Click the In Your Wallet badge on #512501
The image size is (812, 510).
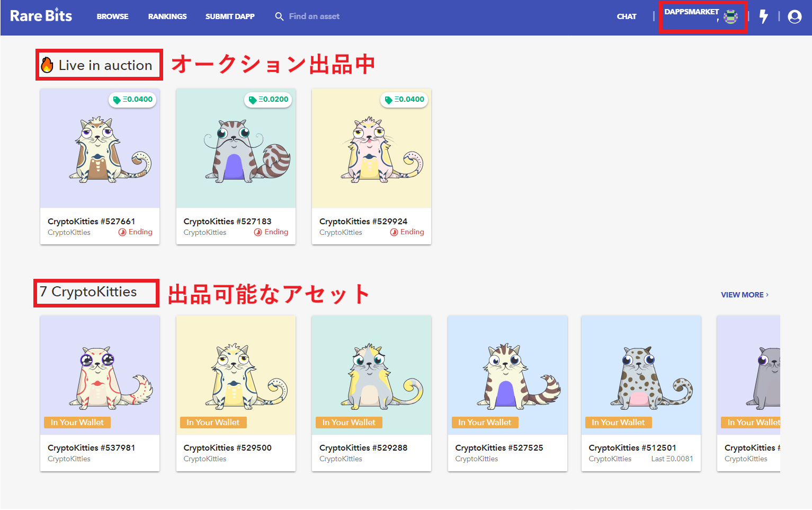618,423
